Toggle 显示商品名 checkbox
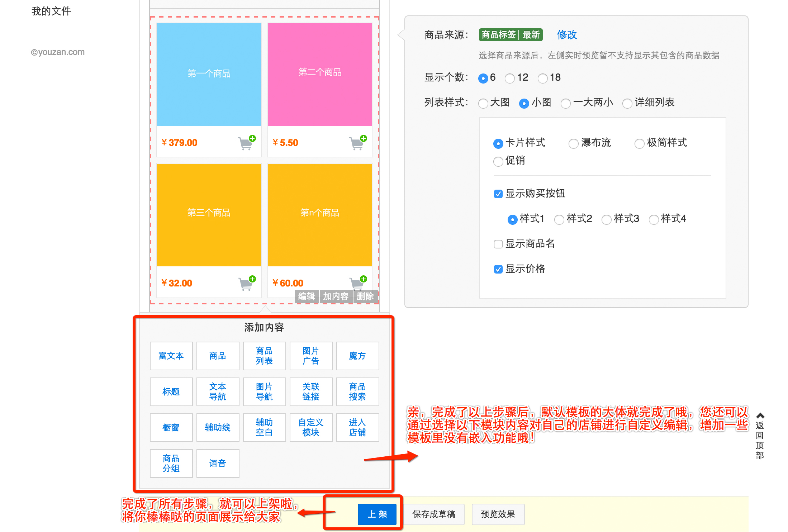The height and width of the screenshot is (532, 788). pos(498,244)
